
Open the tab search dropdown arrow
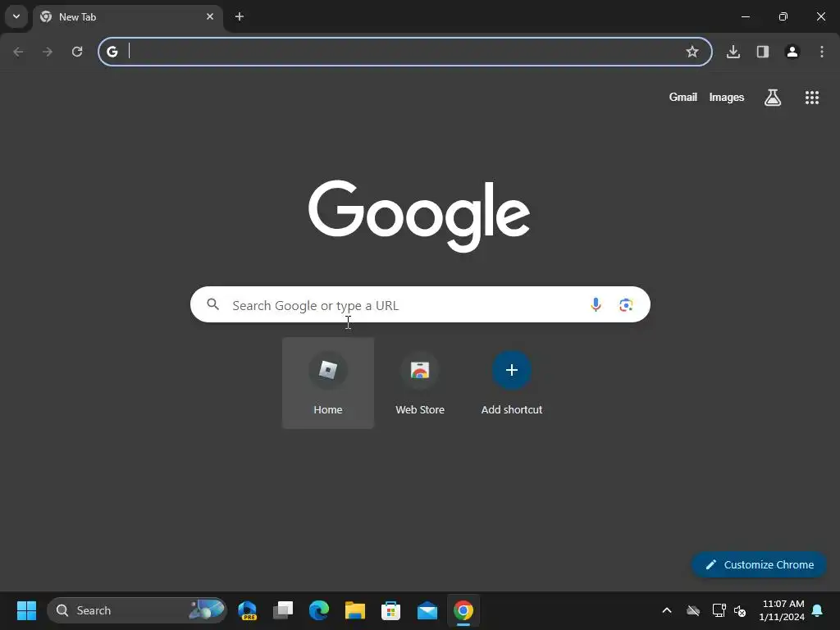(x=16, y=16)
